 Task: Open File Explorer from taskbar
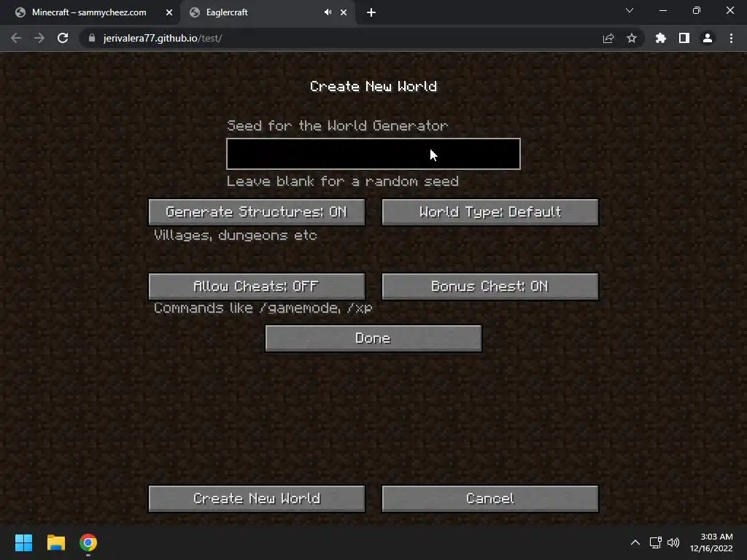tap(55, 542)
